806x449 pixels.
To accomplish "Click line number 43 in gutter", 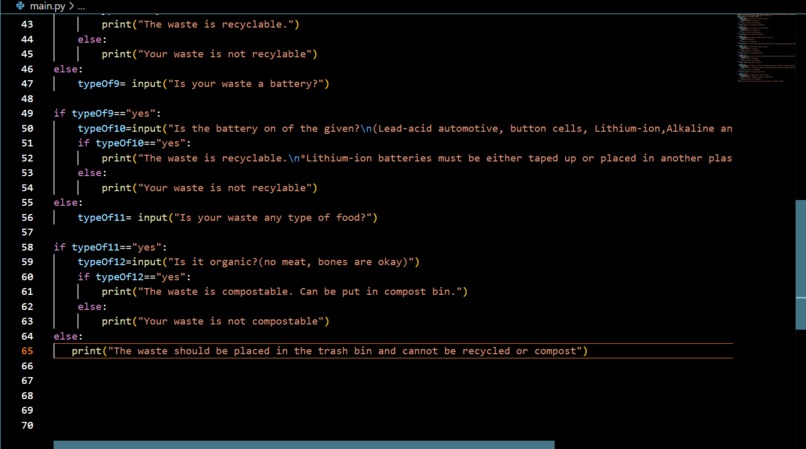I will 27,24.
